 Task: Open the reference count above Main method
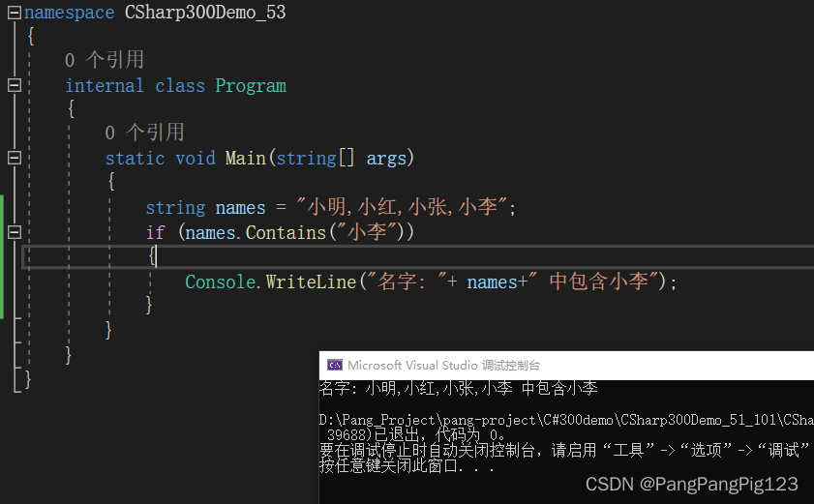click(x=144, y=133)
